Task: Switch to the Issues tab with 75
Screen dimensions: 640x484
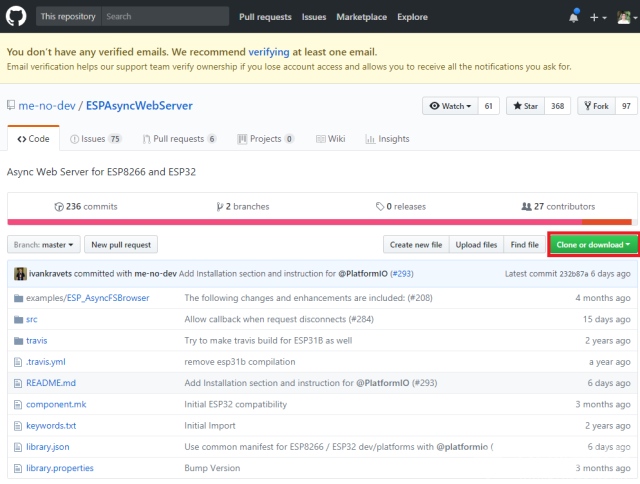Action: click(96, 139)
